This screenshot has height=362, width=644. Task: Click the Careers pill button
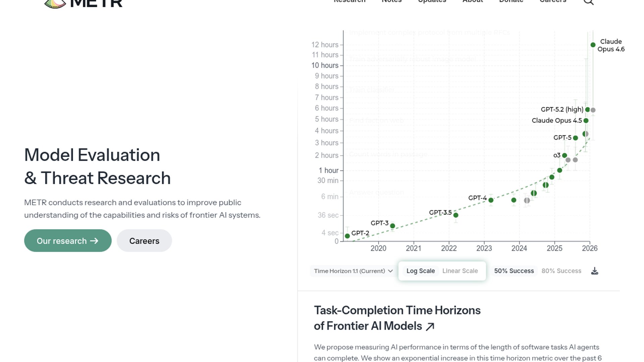[x=144, y=241]
